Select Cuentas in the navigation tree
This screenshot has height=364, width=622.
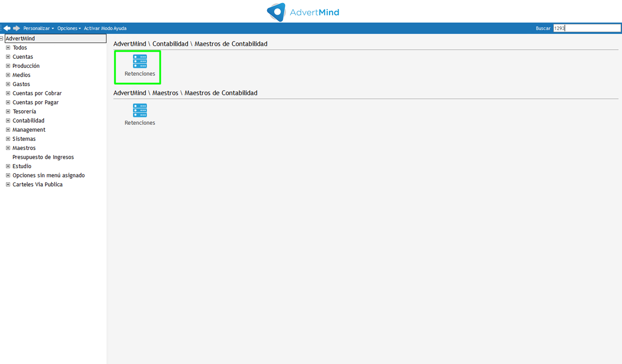23,57
